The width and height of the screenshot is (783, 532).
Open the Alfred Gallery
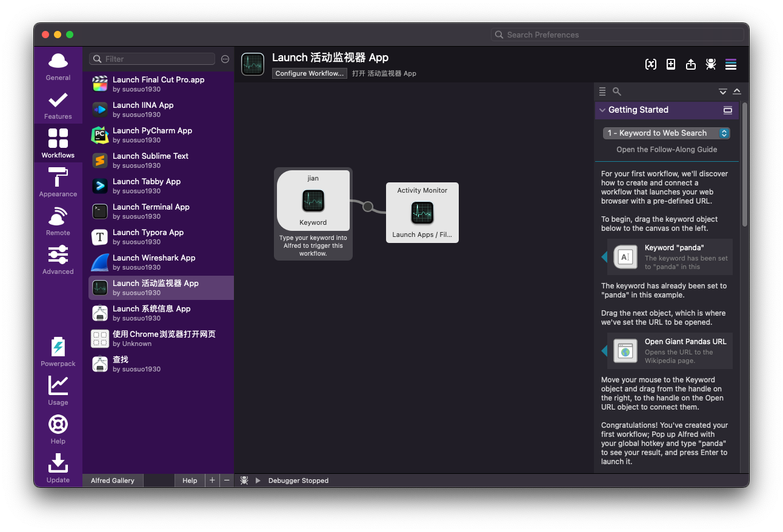[x=113, y=480]
